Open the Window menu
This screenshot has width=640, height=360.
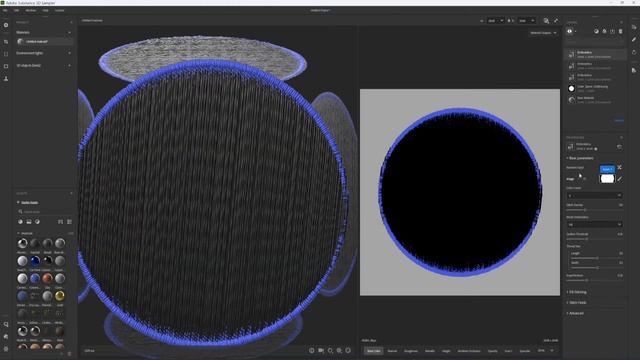(x=31, y=10)
